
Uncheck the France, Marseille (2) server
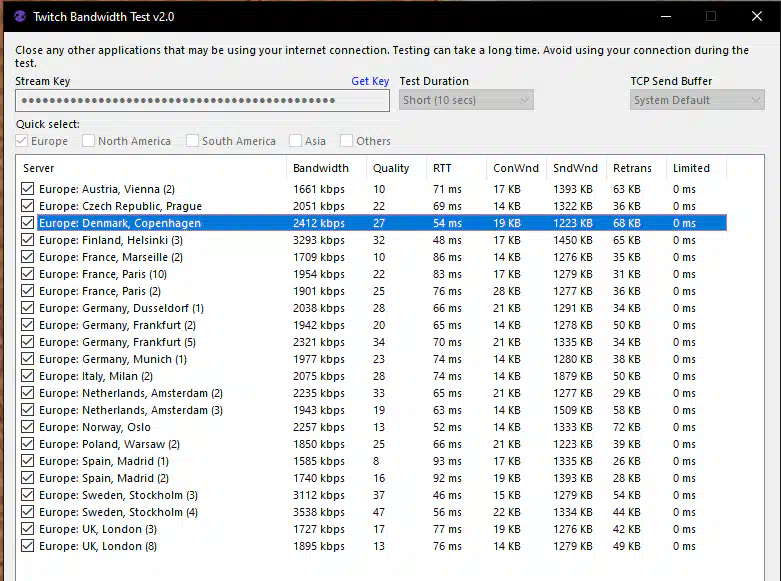[28, 257]
